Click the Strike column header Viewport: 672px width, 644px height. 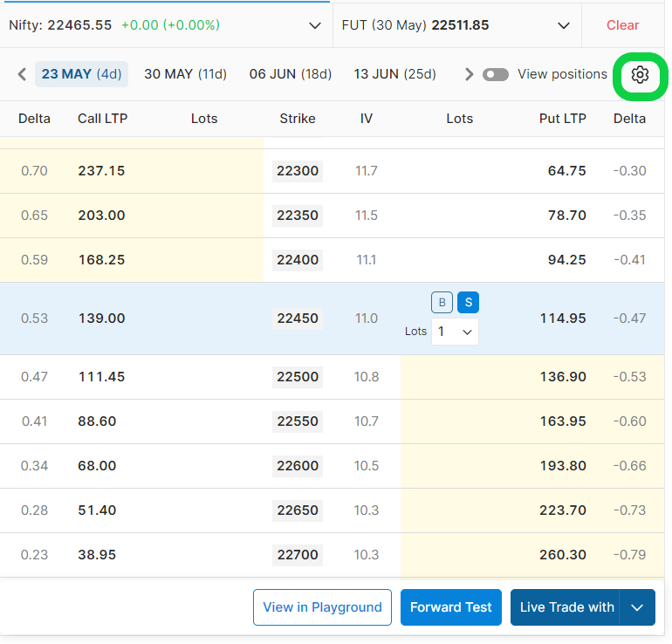pos(298,119)
